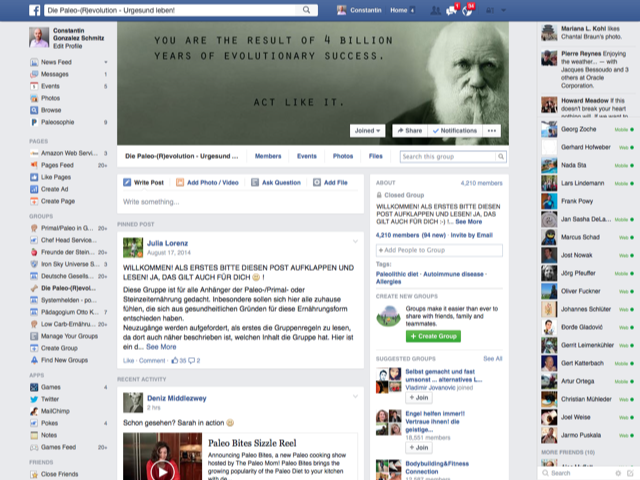Click See More in About section
This screenshot has width=640, height=480.
tap(469, 222)
